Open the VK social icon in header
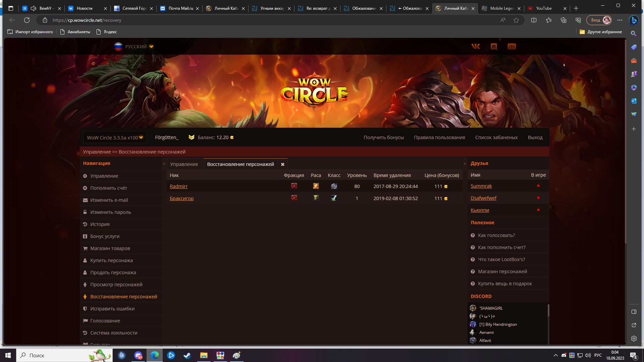The width and height of the screenshot is (644, 362). pos(475,47)
